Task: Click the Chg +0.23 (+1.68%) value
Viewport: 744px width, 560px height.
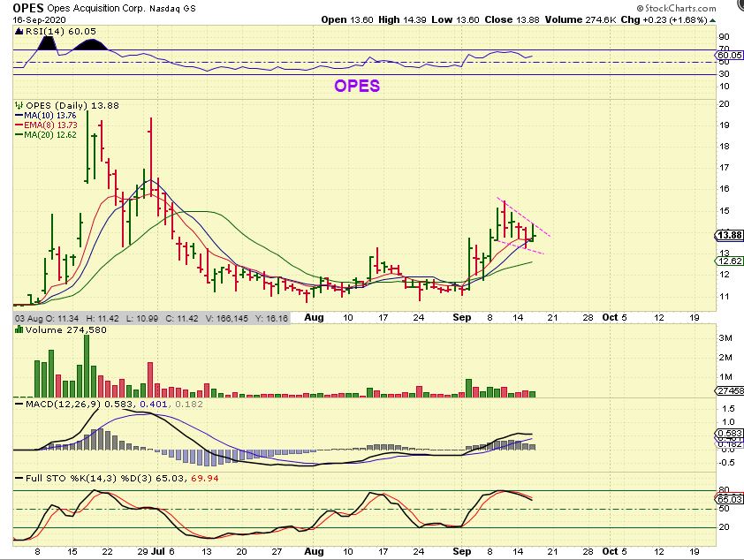Action: tap(664, 20)
